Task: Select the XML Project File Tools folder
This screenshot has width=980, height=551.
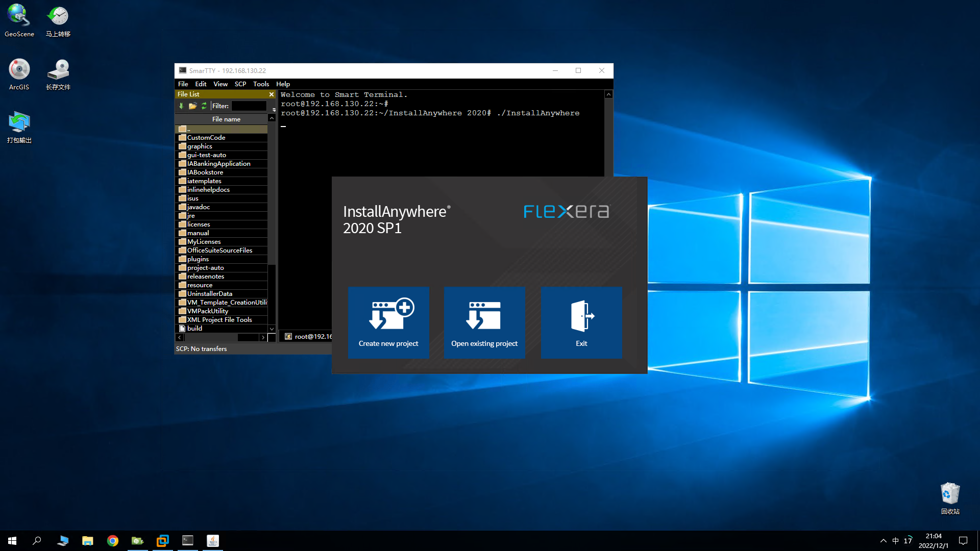Action: 222,320
